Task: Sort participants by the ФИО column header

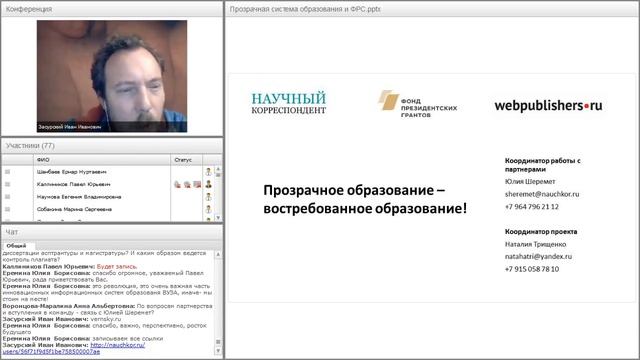Action: (102, 160)
